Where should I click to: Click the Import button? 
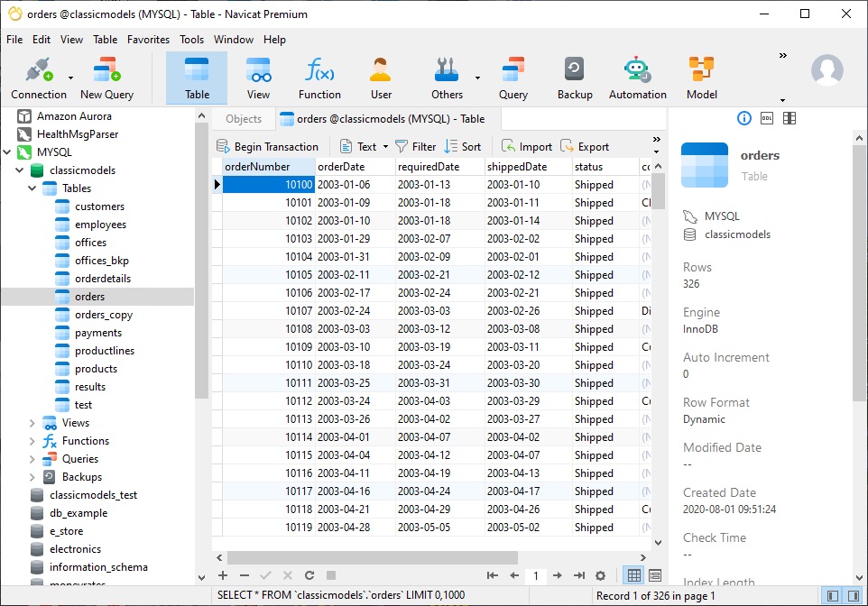[526, 147]
